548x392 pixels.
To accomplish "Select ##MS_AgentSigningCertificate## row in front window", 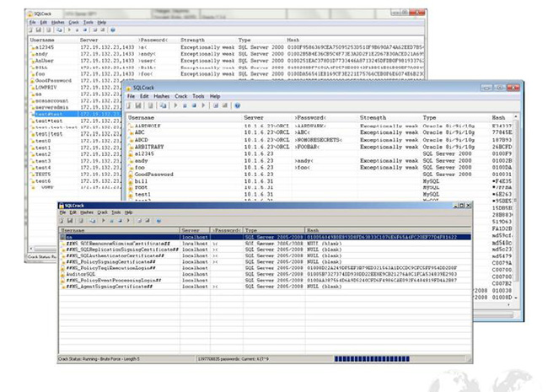I will (265, 287).
